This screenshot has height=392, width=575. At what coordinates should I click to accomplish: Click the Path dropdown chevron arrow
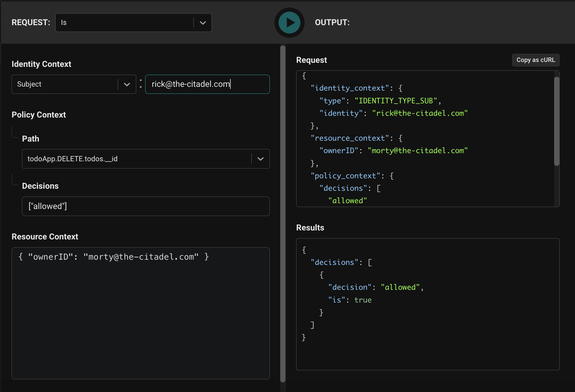tap(261, 159)
